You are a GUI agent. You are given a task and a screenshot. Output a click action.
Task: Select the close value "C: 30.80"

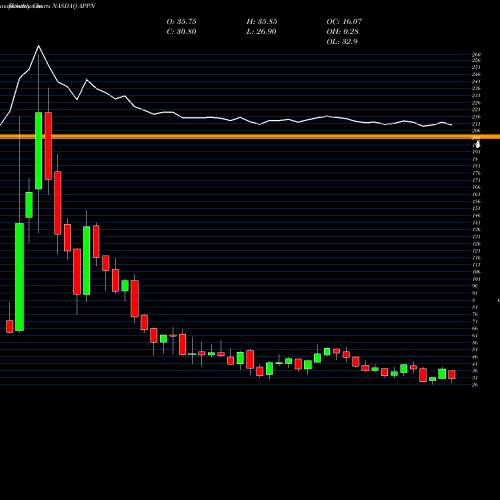point(181,32)
